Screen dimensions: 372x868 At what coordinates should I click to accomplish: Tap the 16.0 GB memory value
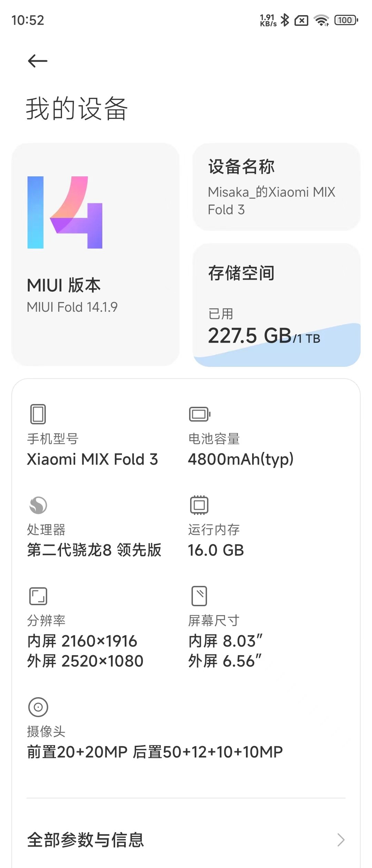pyautogui.click(x=216, y=550)
